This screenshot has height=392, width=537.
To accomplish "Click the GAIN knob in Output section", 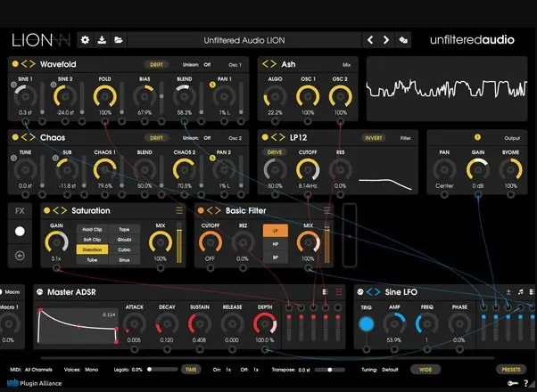I will (477, 169).
